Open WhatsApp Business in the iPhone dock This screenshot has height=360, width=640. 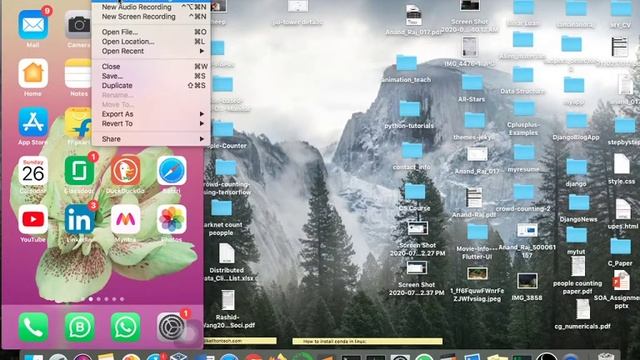[79, 327]
